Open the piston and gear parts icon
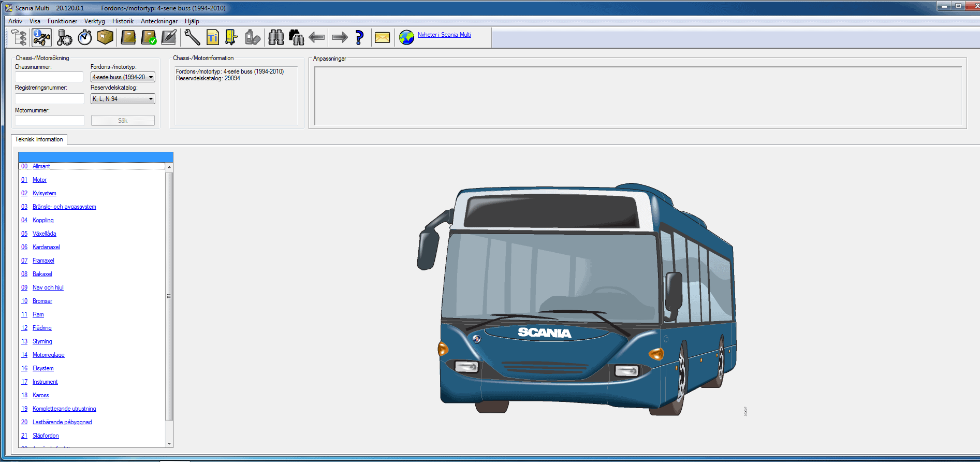 [64, 37]
